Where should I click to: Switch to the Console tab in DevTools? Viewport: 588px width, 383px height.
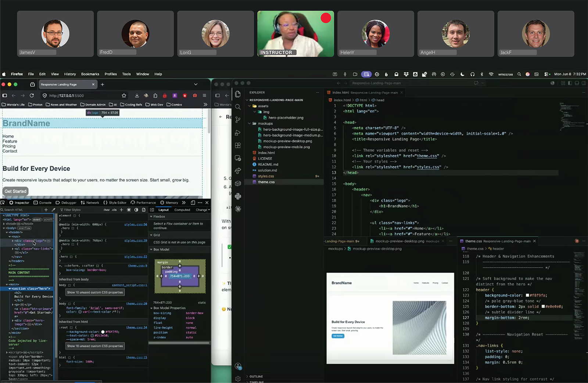43,203
